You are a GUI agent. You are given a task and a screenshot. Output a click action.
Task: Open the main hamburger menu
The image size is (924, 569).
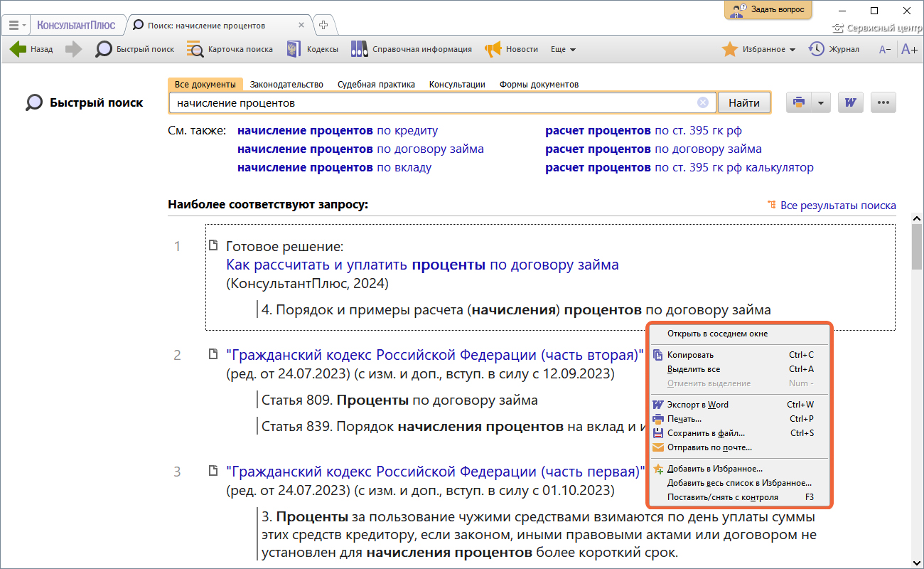[x=17, y=25]
